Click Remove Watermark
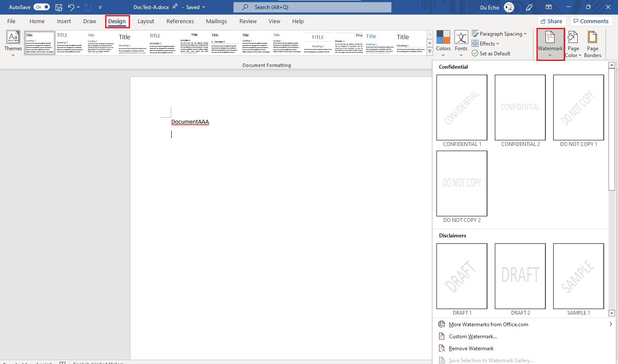Image resolution: width=618 pixels, height=364 pixels. click(471, 348)
